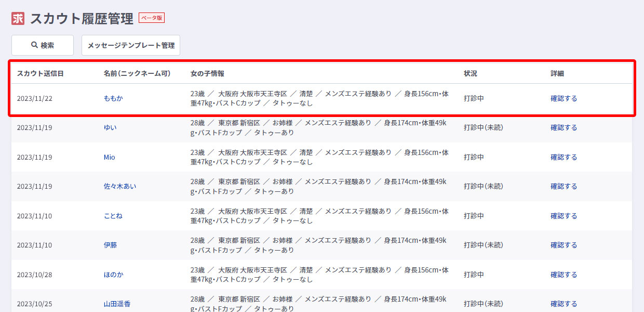Click the red 求 logo icon
644x312 pixels.
[18, 19]
